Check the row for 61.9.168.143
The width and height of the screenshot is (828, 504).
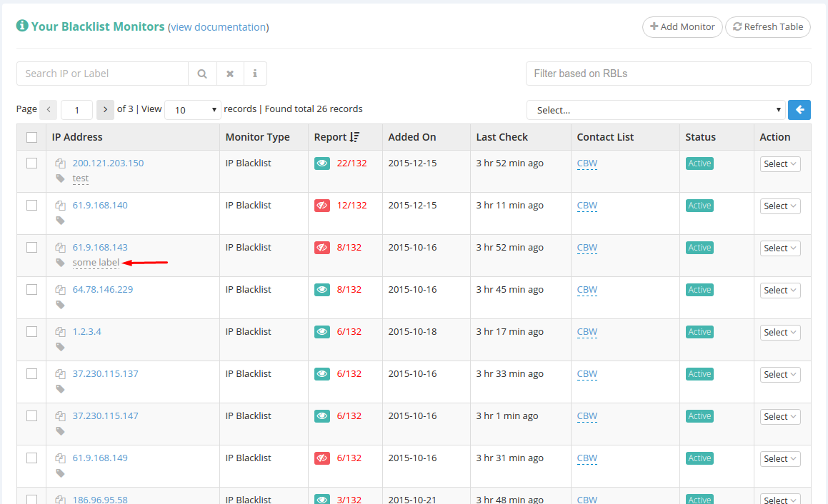tap(31, 248)
